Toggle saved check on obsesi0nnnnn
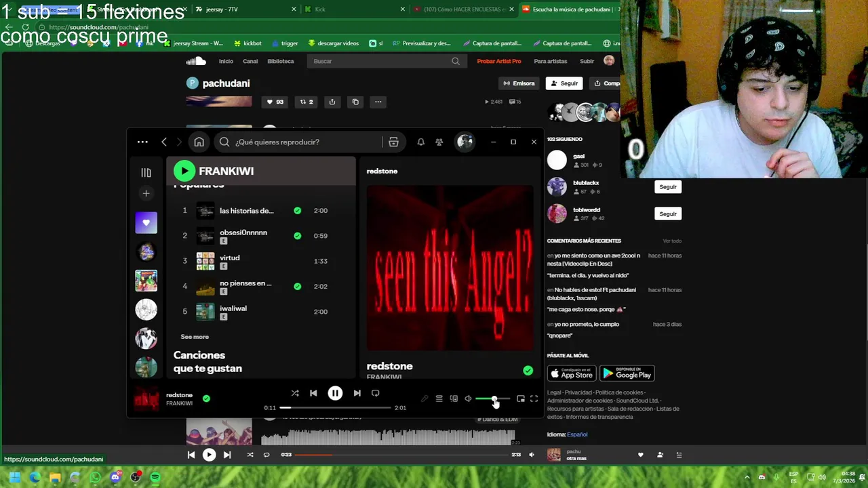Screen dimensions: 868x488 [x=297, y=236]
